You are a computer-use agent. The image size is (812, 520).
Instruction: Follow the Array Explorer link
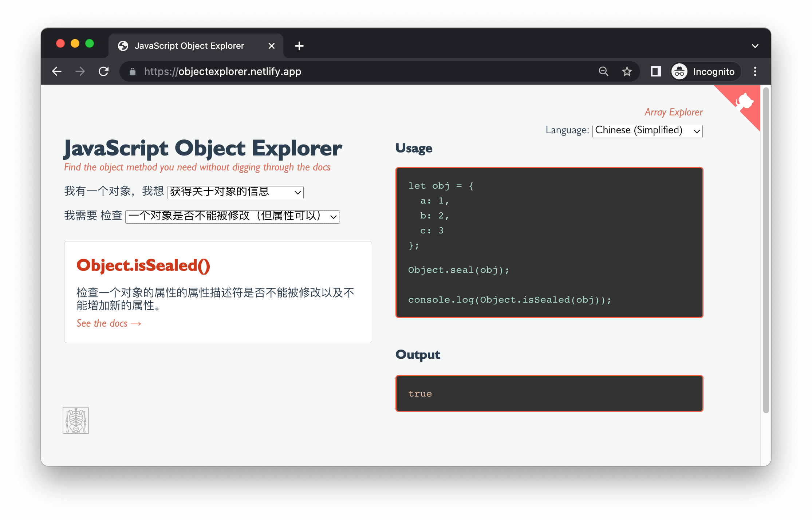(673, 112)
